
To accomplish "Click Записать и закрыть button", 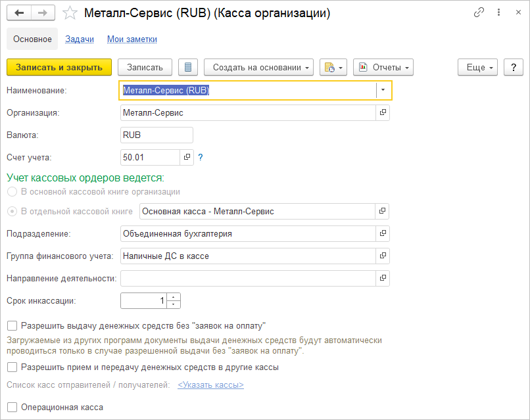I will (59, 67).
